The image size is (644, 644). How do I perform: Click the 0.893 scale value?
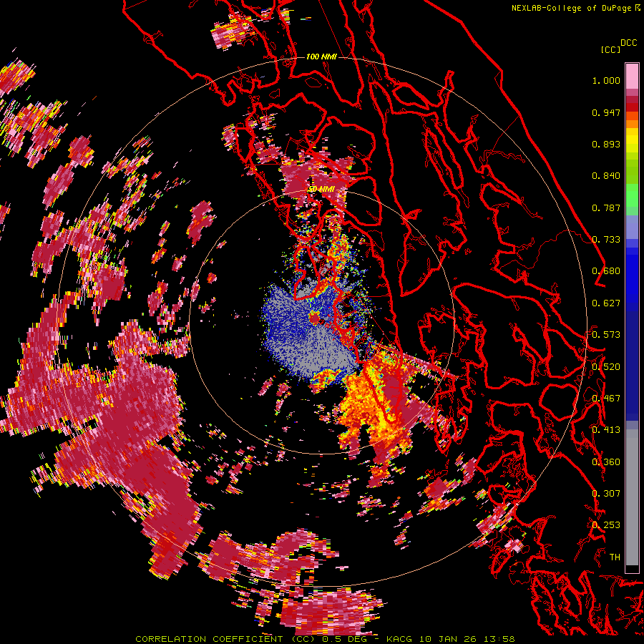click(606, 144)
